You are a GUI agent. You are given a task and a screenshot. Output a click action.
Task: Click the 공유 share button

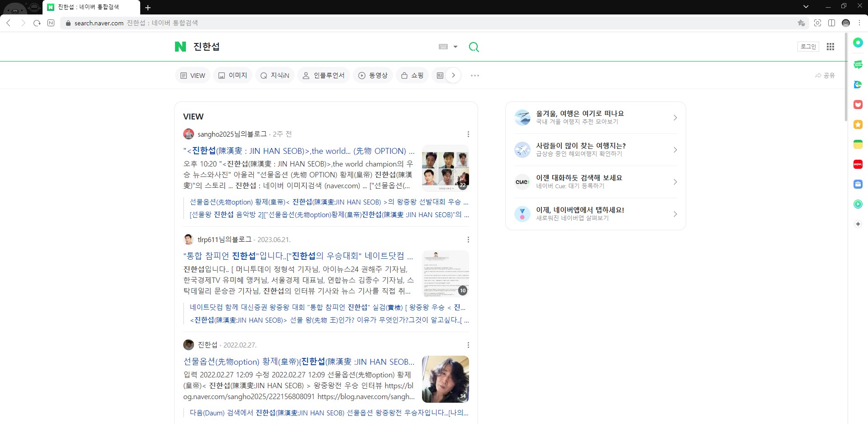pos(825,76)
